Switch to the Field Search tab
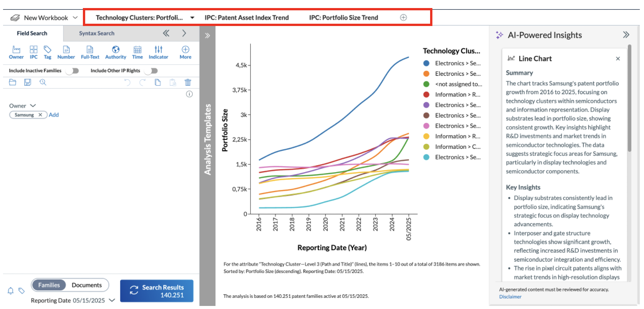The image size is (644, 309). [x=32, y=33]
